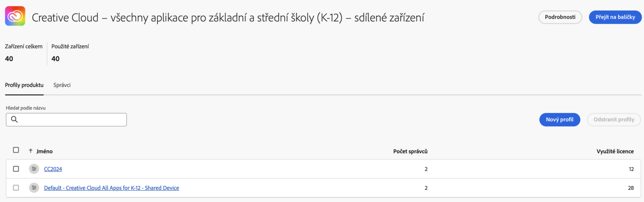Screen dimensions: 644x202
Task: Select the Profily produktu tab
Action: (x=24, y=85)
